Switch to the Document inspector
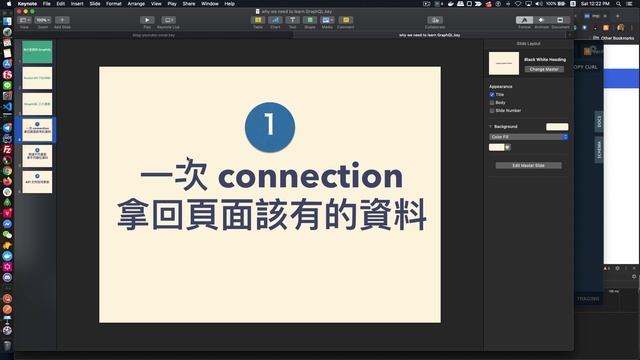This screenshot has height=360, width=640. pyautogui.click(x=560, y=20)
